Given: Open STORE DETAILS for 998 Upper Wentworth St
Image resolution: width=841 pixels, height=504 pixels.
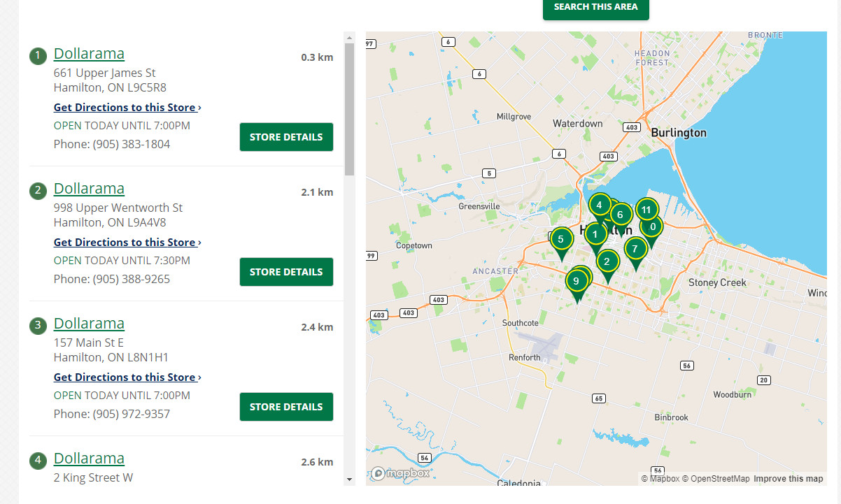Looking at the screenshot, I should pos(286,271).
